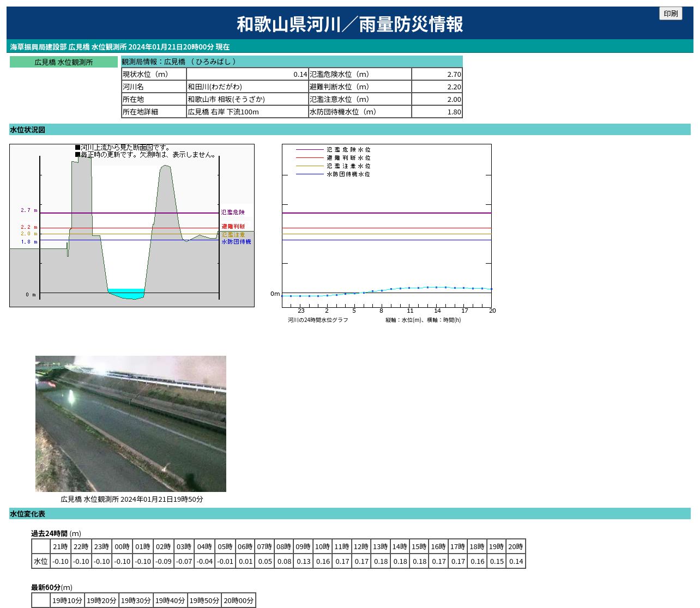Click the 氾濫危険水位 purple legend line

310,149
